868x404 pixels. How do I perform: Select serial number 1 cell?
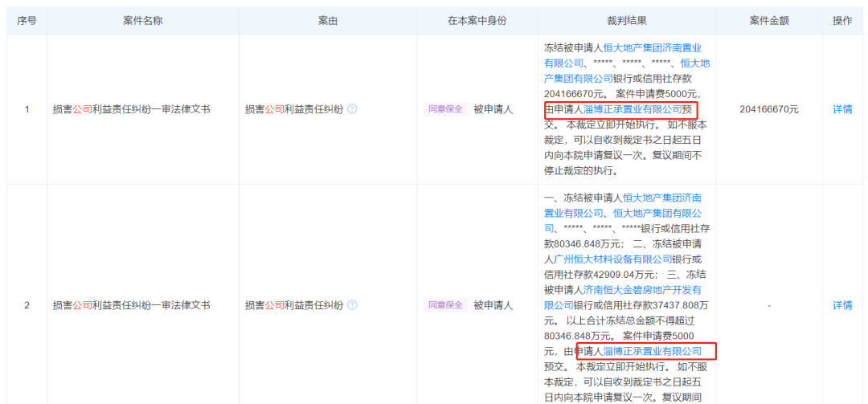point(27,109)
